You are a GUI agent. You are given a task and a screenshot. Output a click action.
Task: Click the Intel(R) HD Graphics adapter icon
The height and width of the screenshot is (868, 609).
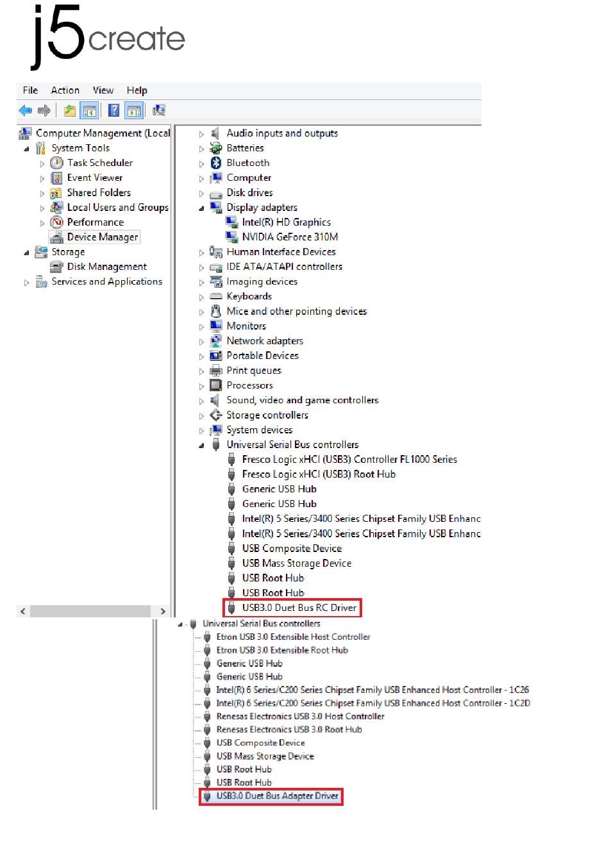click(x=231, y=222)
